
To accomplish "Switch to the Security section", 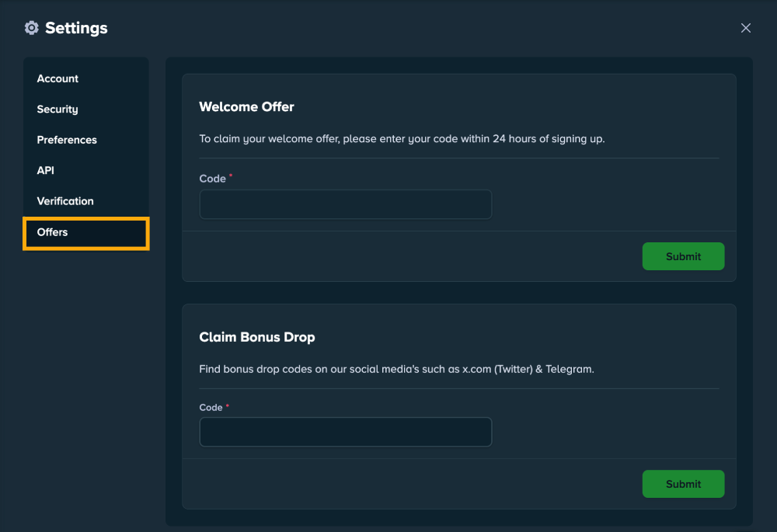I will coord(57,110).
